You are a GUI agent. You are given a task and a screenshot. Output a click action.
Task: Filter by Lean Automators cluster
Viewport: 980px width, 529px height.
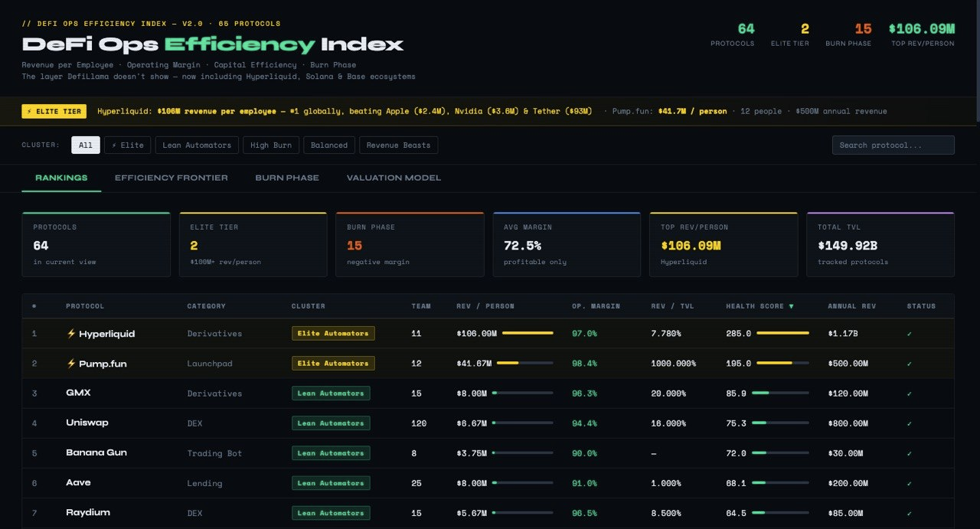pyautogui.click(x=197, y=145)
